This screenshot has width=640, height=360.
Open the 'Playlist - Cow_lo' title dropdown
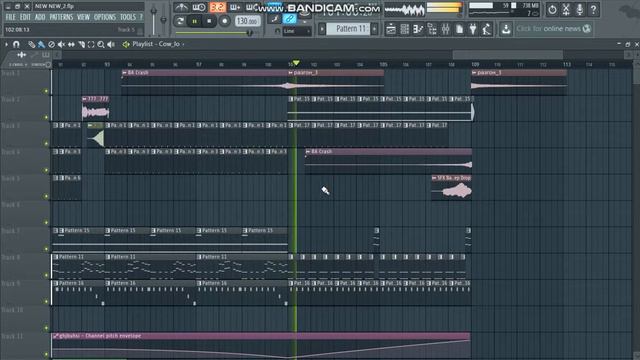click(158, 44)
